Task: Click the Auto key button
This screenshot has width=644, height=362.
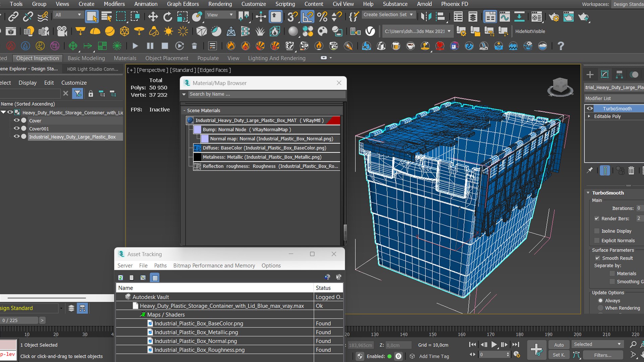Action: click(x=559, y=345)
